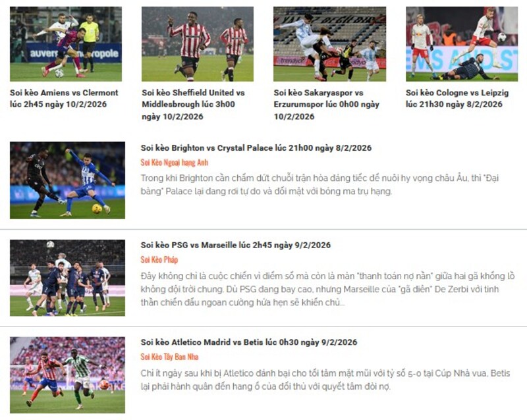Viewport: 527px width, 420px height.
Task: Select headline Soi kèo Sakaryaspor vs Erzurumspor
Action: coord(326,105)
